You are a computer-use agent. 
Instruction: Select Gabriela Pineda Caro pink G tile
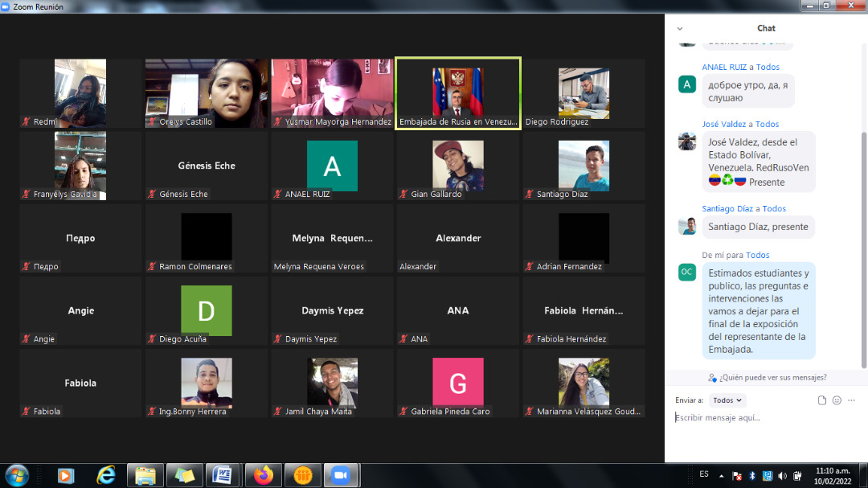pos(458,383)
